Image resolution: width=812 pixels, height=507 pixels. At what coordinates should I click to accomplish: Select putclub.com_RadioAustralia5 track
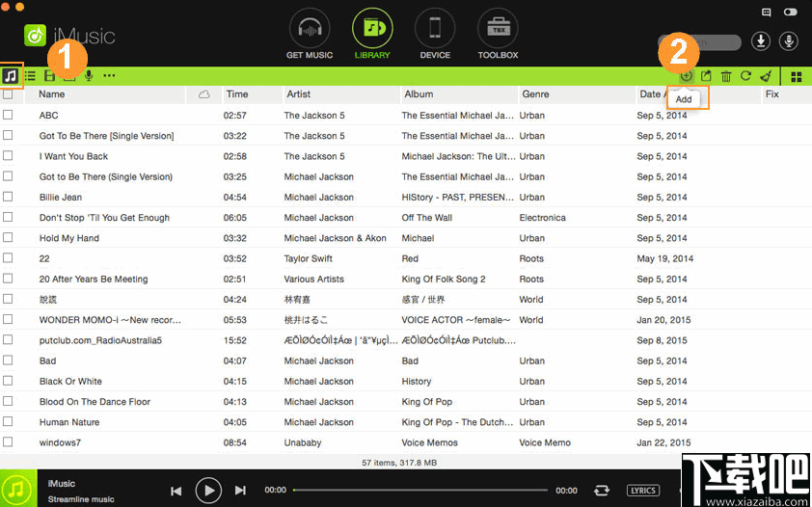[100, 340]
